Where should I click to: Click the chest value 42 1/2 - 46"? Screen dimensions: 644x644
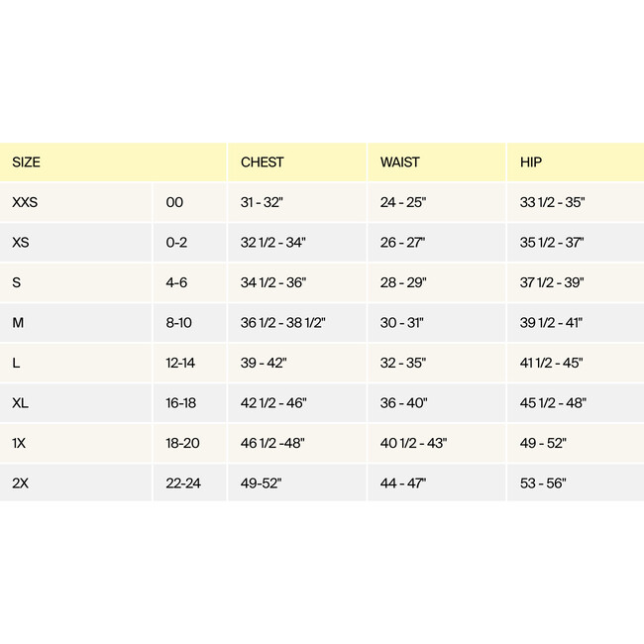[273, 403]
